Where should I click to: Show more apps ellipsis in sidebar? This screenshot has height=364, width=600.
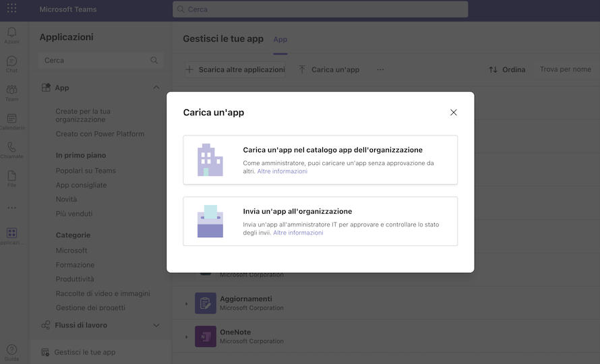coord(12,208)
